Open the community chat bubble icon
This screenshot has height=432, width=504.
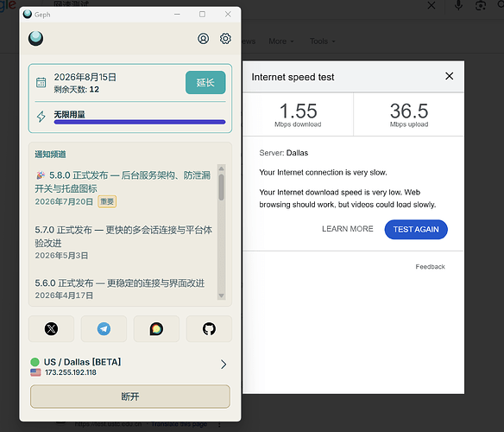pyautogui.click(x=156, y=328)
